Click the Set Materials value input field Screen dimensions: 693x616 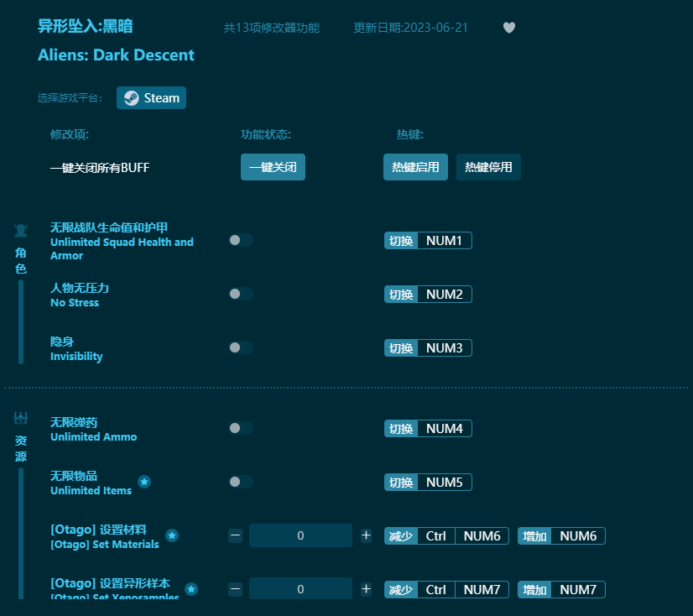pos(300,535)
